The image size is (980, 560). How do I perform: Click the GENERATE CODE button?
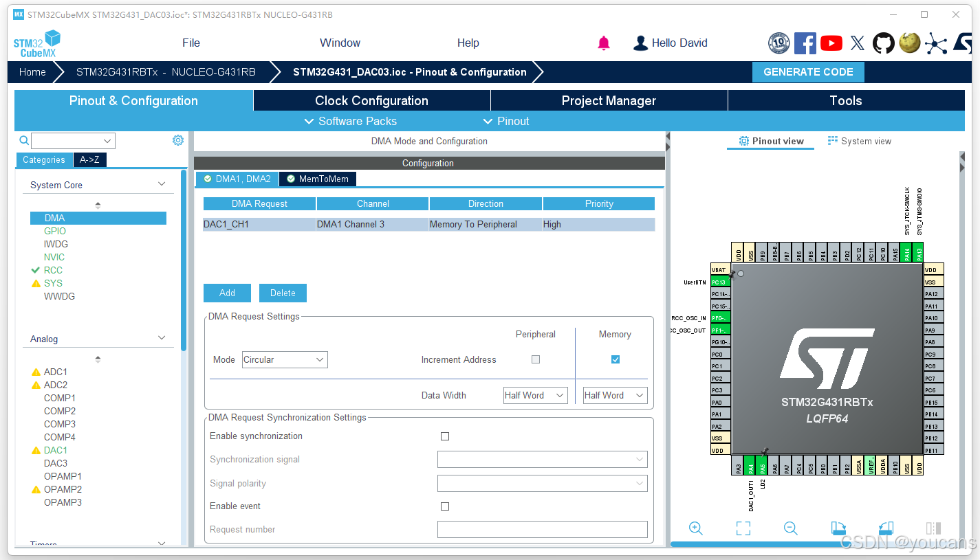pyautogui.click(x=808, y=71)
